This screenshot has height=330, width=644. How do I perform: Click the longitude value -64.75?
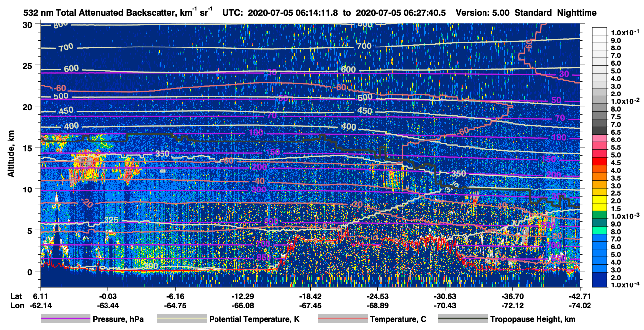pyautogui.click(x=175, y=305)
